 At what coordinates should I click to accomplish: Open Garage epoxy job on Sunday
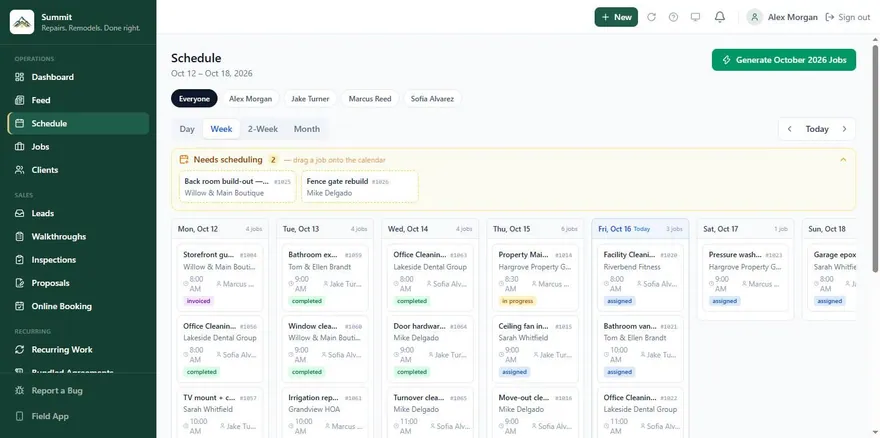pos(832,277)
